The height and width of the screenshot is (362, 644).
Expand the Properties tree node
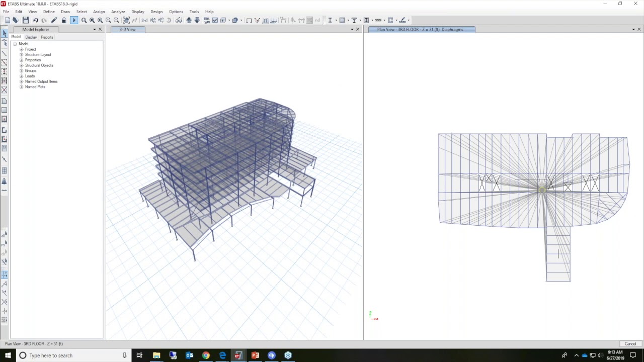pos(21,60)
